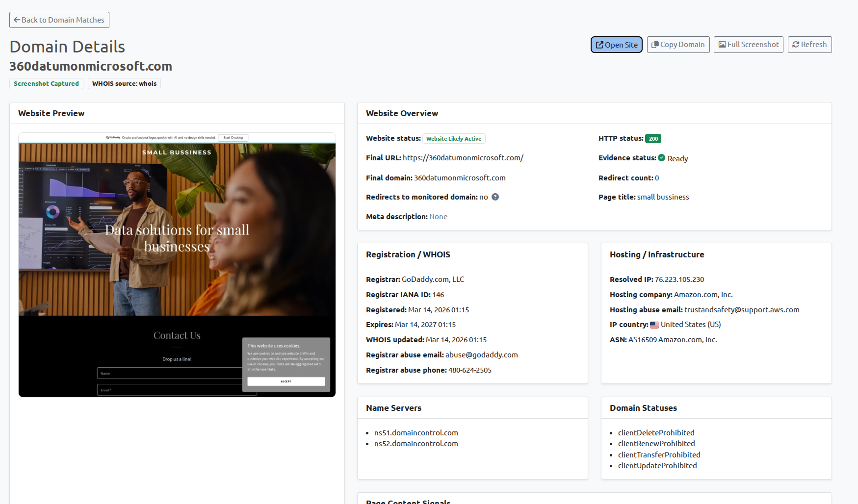This screenshot has height=504, width=858.
Task: Select the Registered date Mar 14, 2026
Action: [439, 310]
